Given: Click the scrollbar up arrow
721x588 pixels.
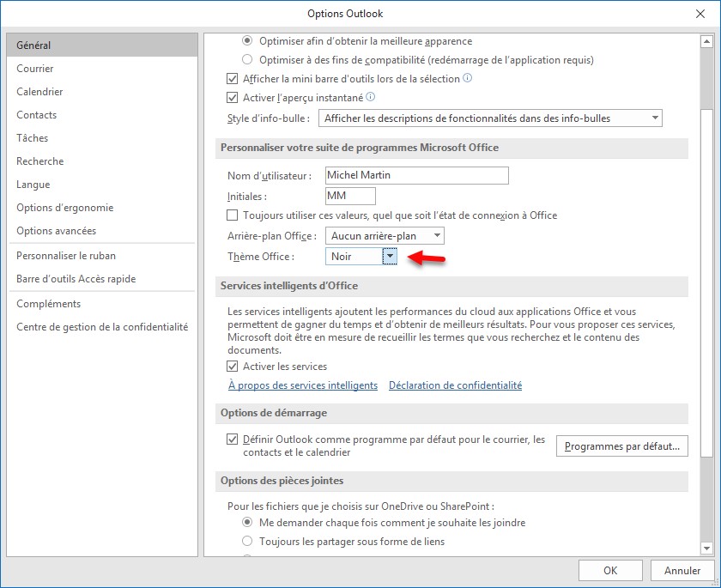Looking at the screenshot, I should pyautogui.click(x=706, y=42).
